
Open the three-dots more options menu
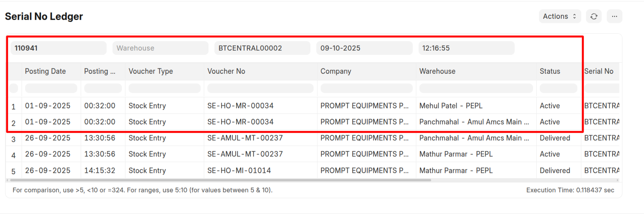coord(614,16)
